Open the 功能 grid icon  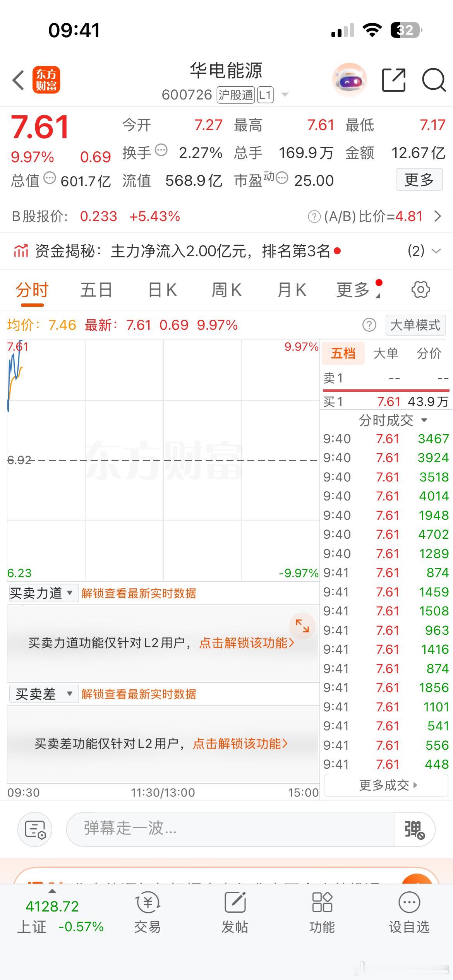pyautogui.click(x=322, y=902)
